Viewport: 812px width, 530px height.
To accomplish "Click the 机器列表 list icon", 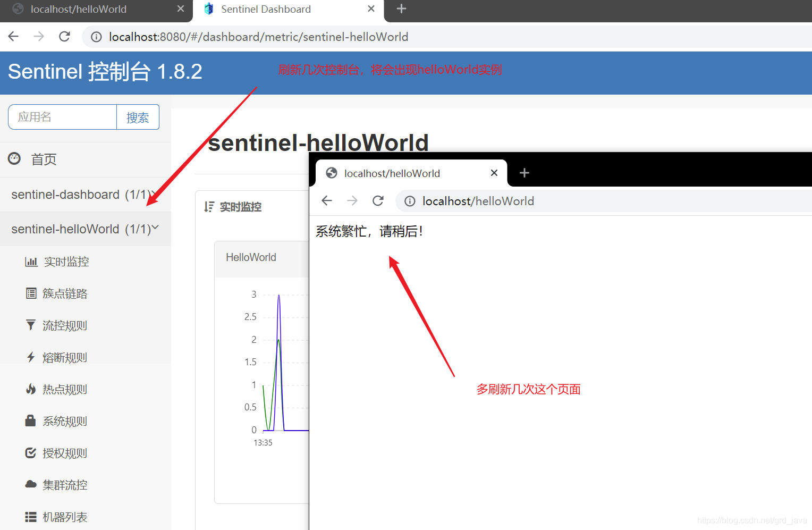I will [31, 517].
